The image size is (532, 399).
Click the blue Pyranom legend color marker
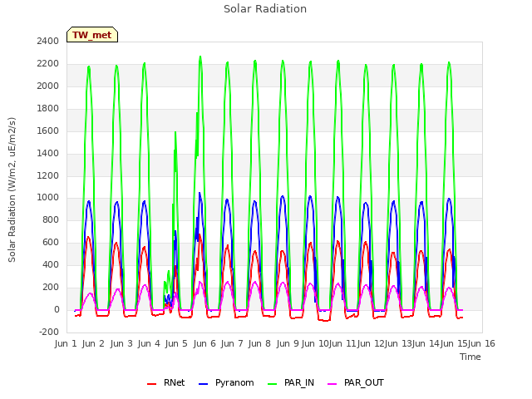(x=203, y=384)
